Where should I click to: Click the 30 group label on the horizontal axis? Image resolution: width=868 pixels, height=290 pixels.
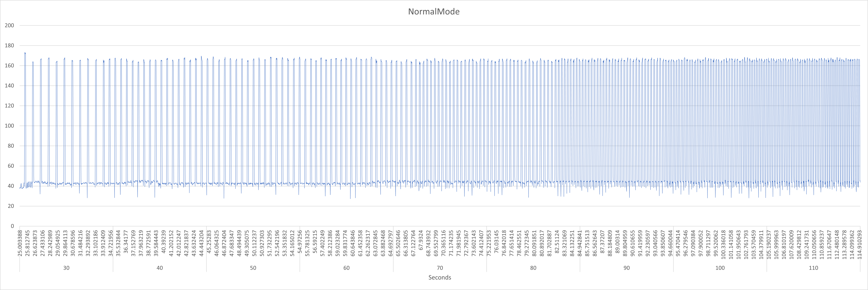point(66,268)
